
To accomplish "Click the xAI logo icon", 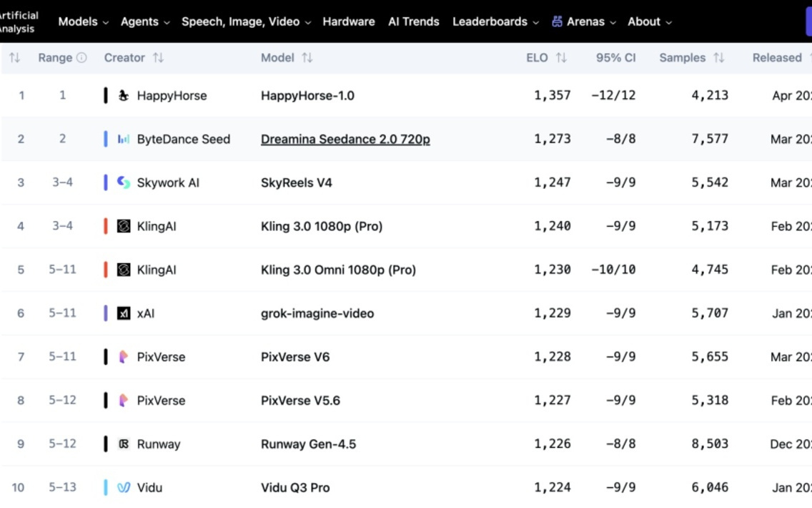I will pyautogui.click(x=123, y=313).
